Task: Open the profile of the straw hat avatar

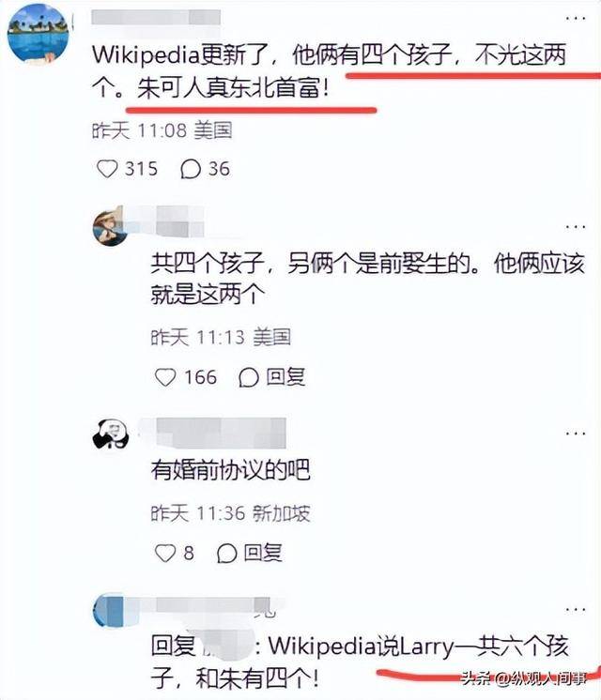Action: [110, 228]
